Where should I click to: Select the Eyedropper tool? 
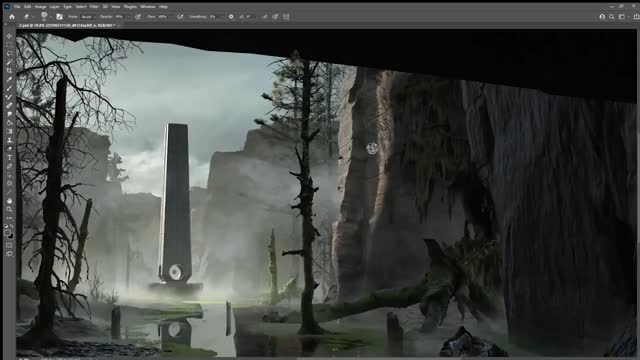[9, 79]
